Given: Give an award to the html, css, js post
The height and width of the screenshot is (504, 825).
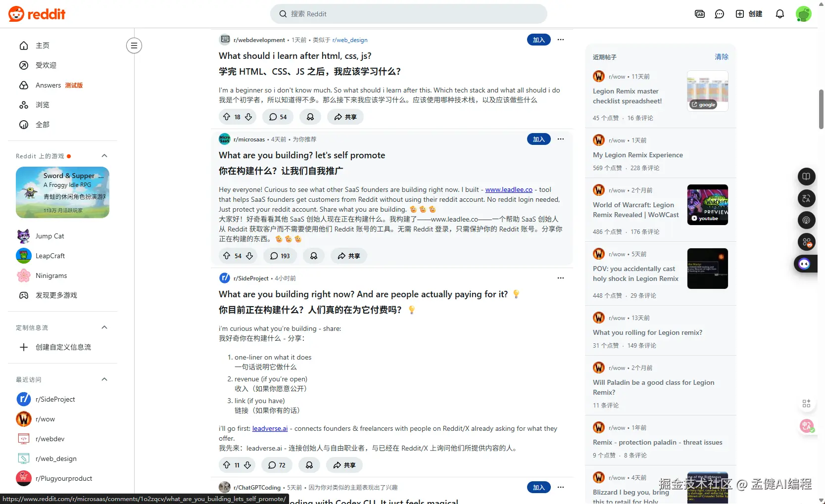Looking at the screenshot, I should pyautogui.click(x=310, y=117).
